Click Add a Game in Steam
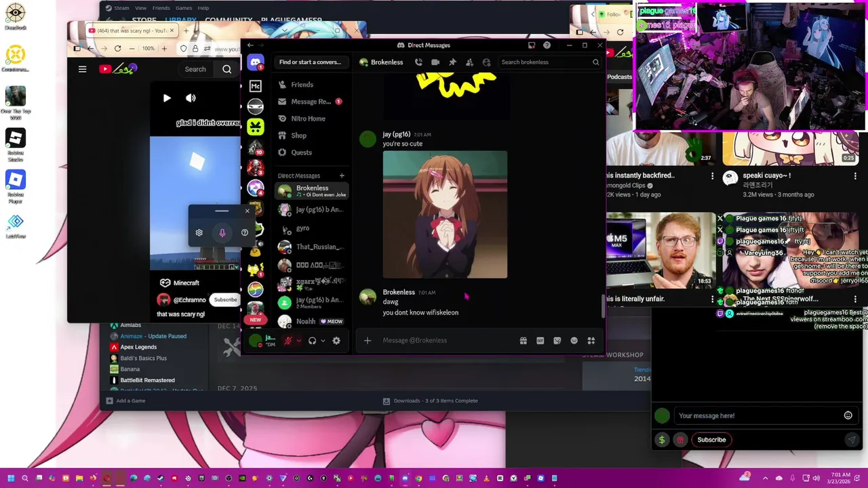Screen dimensions: 868x488 pyautogui.click(x=125, y=401)
